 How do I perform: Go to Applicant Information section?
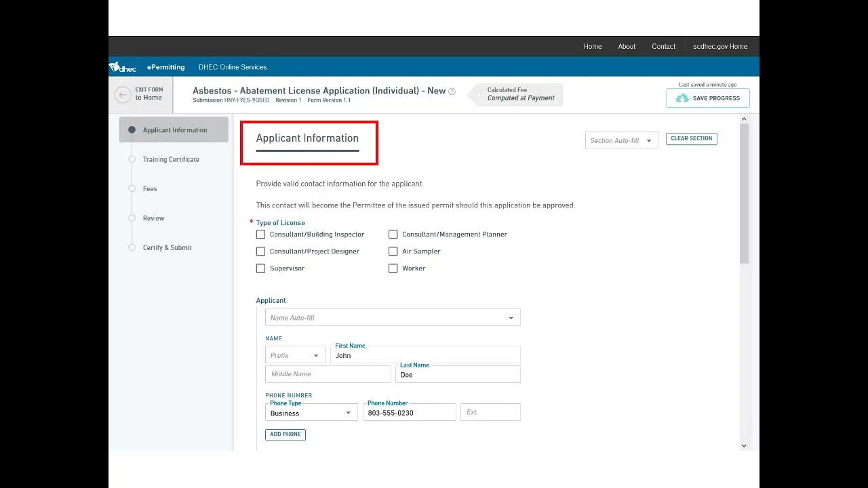tap(174, 130)
